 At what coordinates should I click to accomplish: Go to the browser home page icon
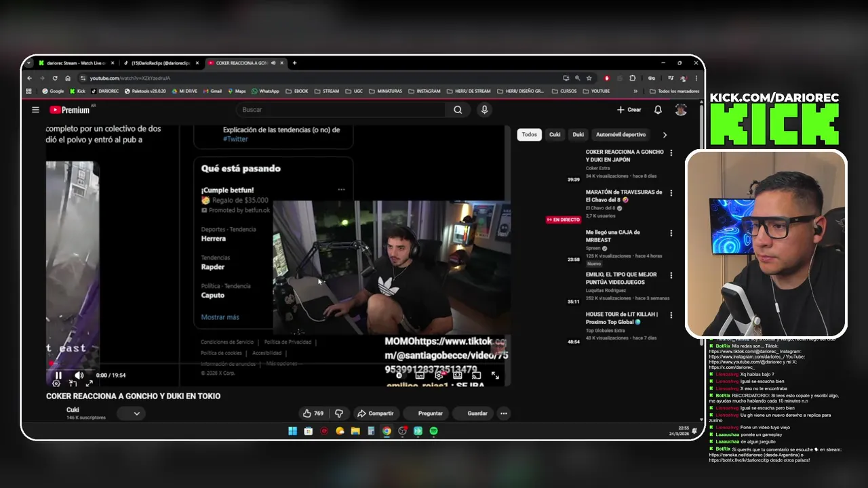[68, 78]
